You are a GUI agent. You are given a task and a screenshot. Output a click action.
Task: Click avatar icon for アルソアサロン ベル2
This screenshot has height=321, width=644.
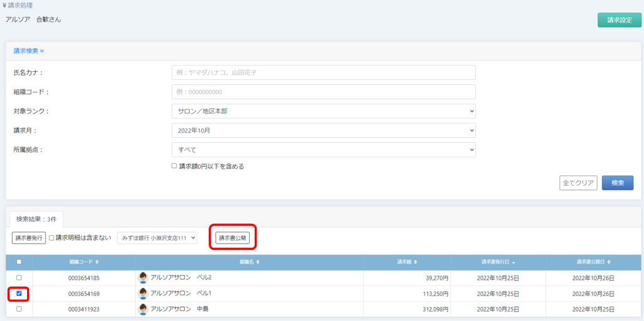click(x=143, y=278)
